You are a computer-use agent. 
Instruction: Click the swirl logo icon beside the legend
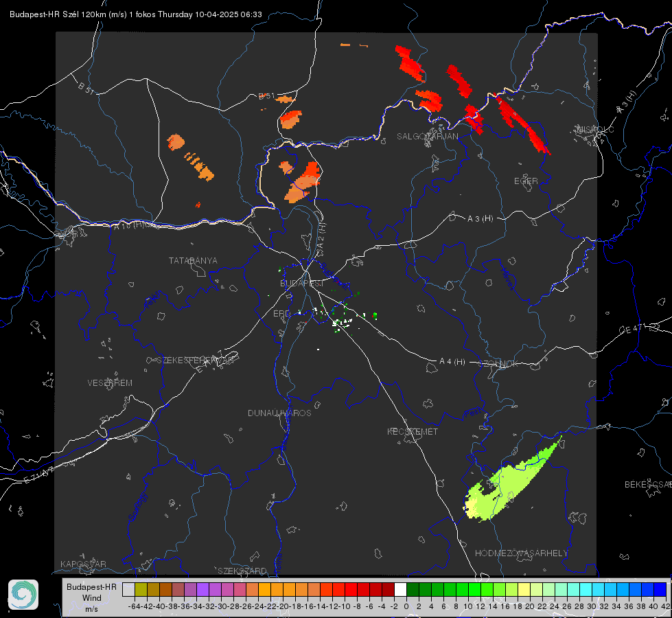click(x=23, y=595)
